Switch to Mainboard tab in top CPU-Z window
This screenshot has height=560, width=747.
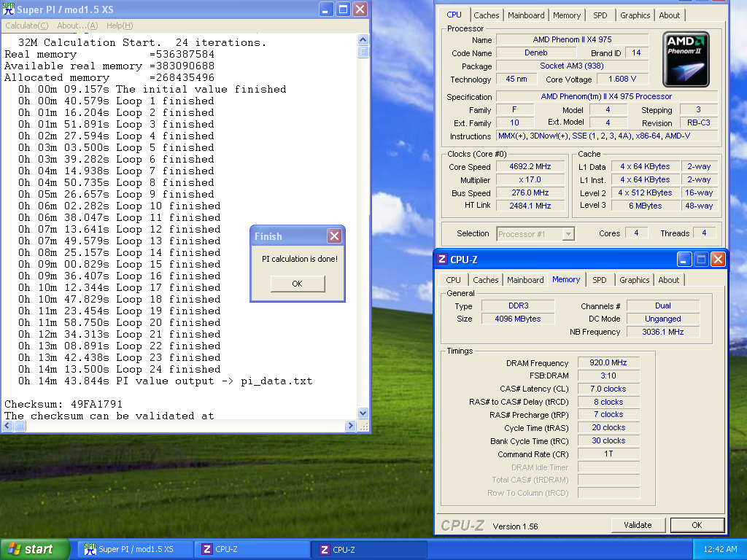coord(526,15)
